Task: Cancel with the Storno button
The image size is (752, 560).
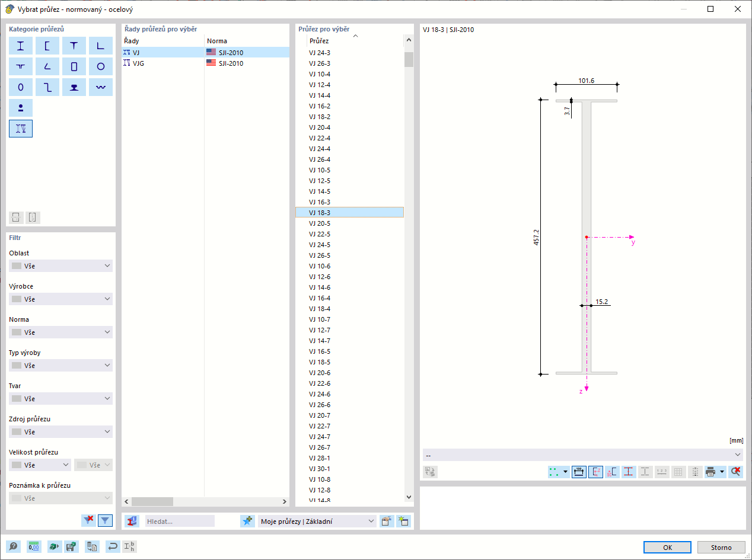Action: pos(721,547)
